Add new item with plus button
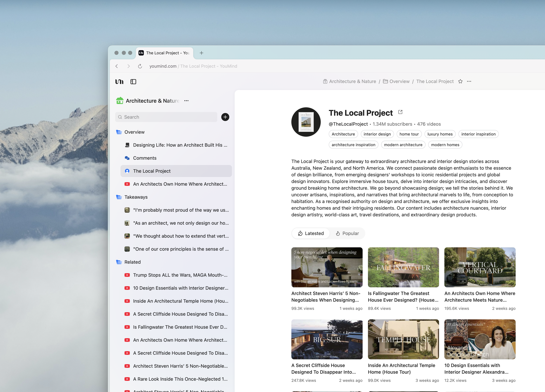The height and width of the screenshot is (392, 545). pos(225,117)
